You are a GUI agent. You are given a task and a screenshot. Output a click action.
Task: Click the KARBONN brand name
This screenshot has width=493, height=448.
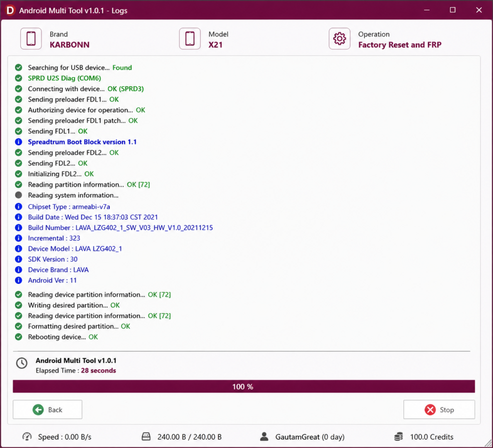tap(69, 45)
